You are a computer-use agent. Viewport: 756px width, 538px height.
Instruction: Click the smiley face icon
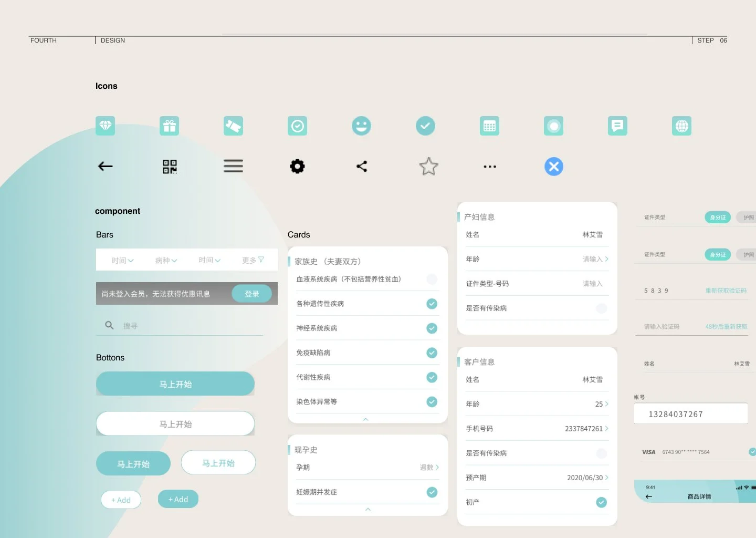[x=361, y=126]
